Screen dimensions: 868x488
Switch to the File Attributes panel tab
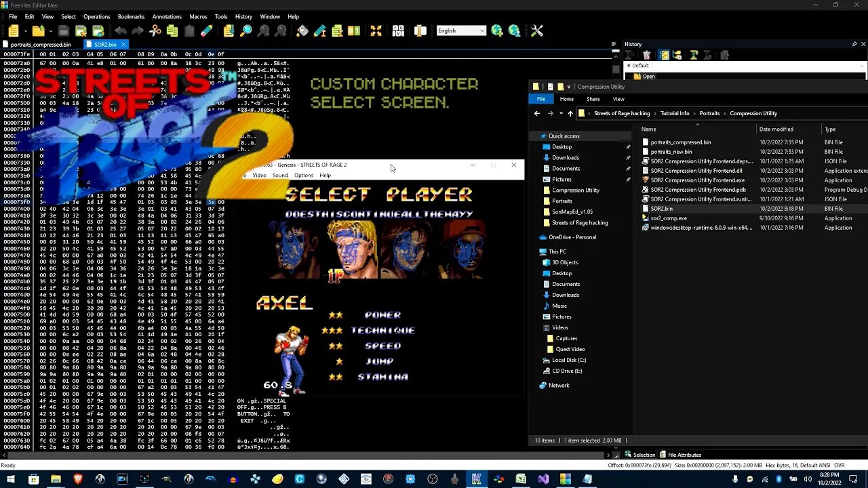[x=680, y=455]
